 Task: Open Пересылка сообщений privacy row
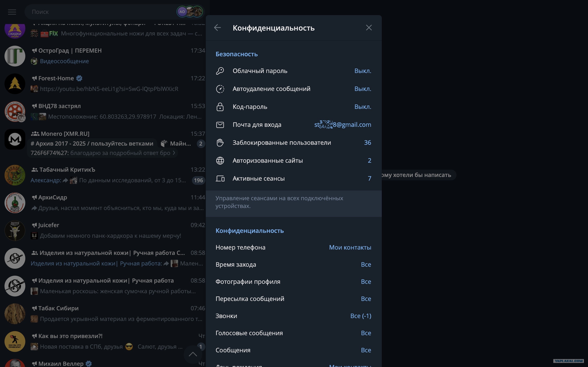[294, 299]
